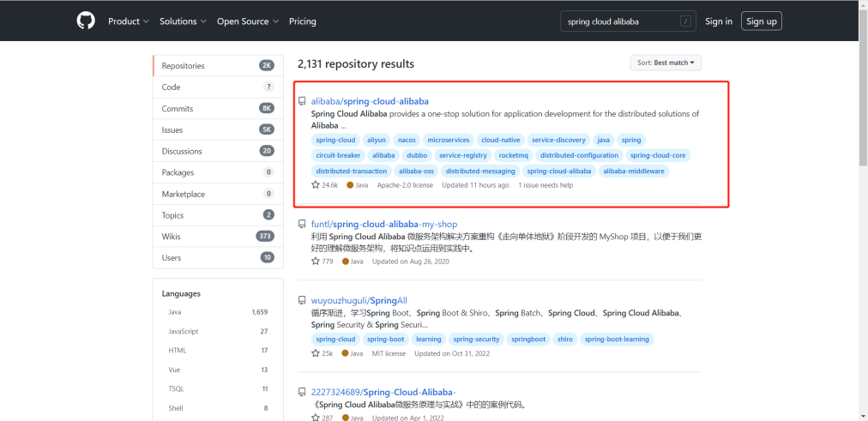Show Discussions results
Screen dimensions: 868x421
[x=218, y=151]
